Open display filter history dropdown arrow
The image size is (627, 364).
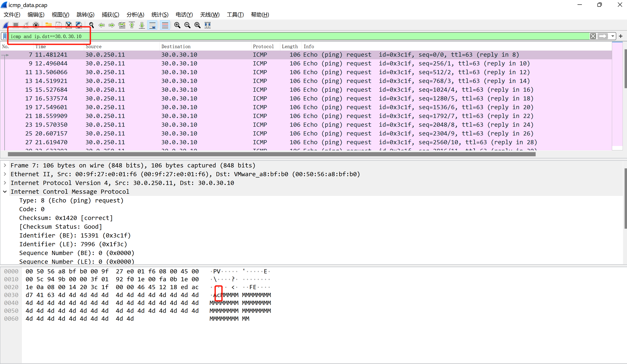[613, 36]
